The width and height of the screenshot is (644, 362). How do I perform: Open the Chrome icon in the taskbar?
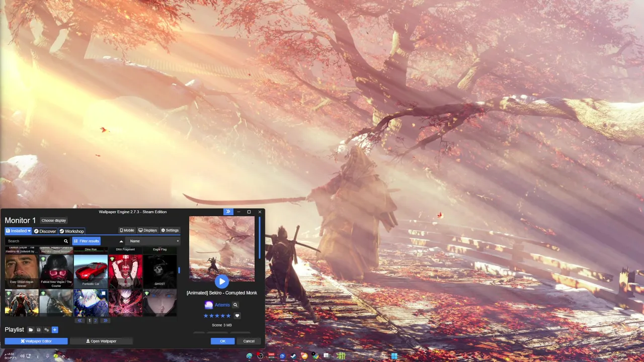pyautogui.click(x=315, y=356)
